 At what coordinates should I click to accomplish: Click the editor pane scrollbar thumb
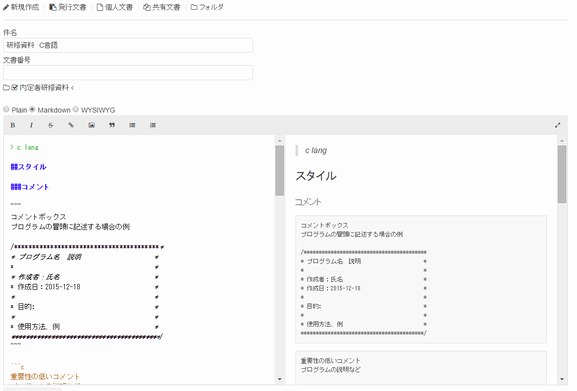click(280, 170)
